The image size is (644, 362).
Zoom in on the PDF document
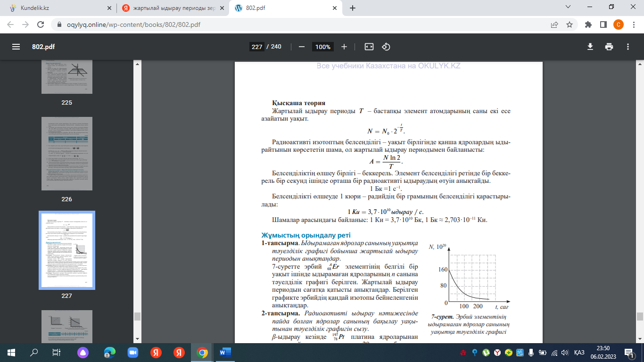344,47
